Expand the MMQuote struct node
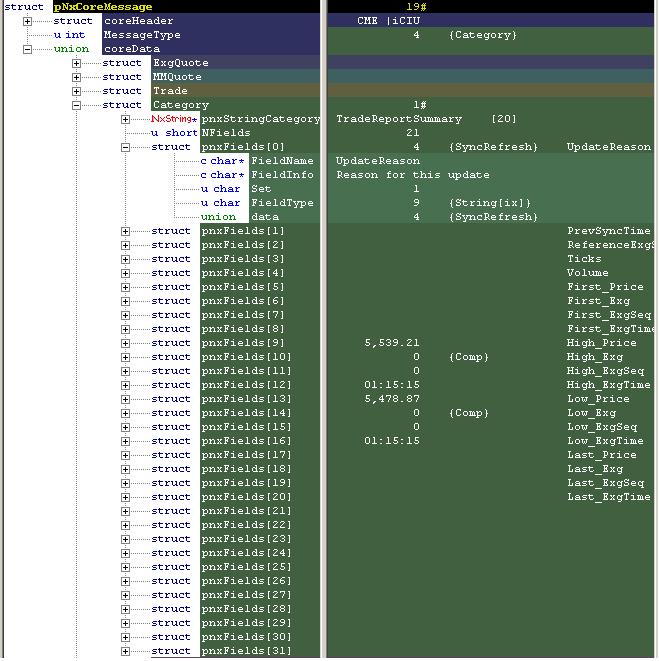Screen dimensions: 659x661 point(76,77)
